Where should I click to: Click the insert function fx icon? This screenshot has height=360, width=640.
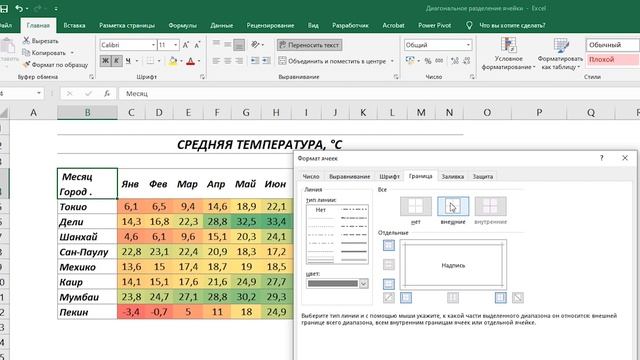(107, 93)
